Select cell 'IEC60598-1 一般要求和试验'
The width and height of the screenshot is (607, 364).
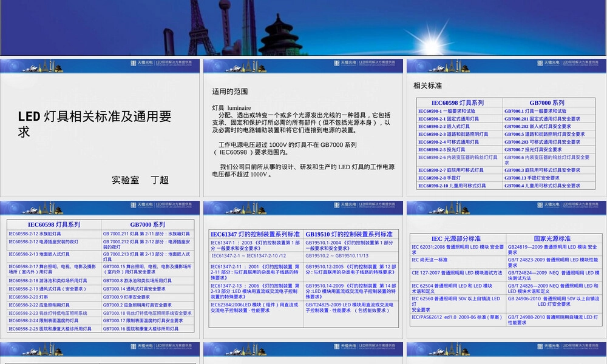click(x=459, y=111)
